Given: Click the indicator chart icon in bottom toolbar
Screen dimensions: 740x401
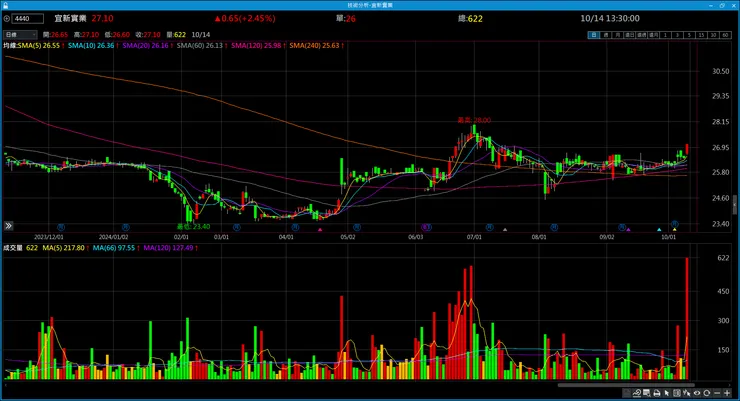Looking at the screenshot, I should (x=637, y=393).
